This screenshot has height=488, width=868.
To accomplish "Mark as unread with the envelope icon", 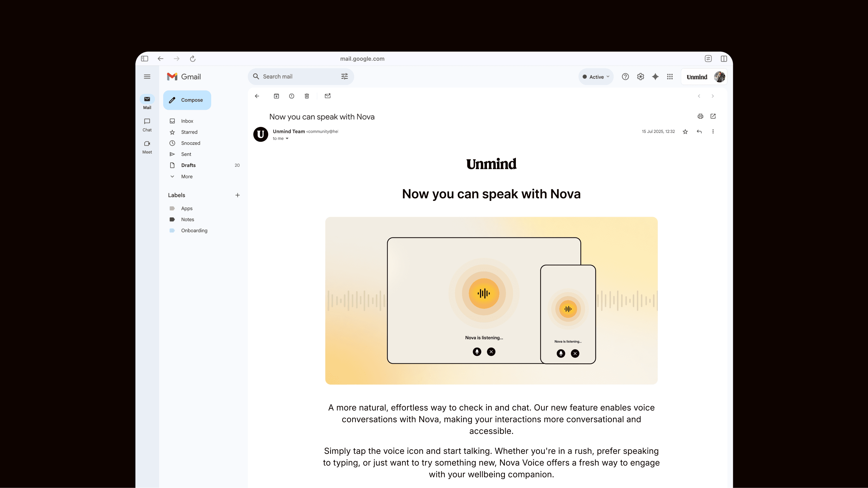I will [328, 96].
